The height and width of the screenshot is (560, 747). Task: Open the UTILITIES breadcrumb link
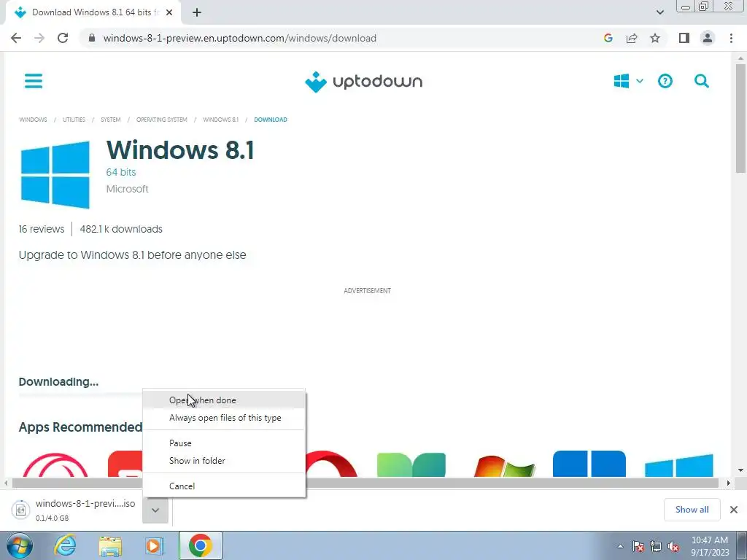(74, 120)
